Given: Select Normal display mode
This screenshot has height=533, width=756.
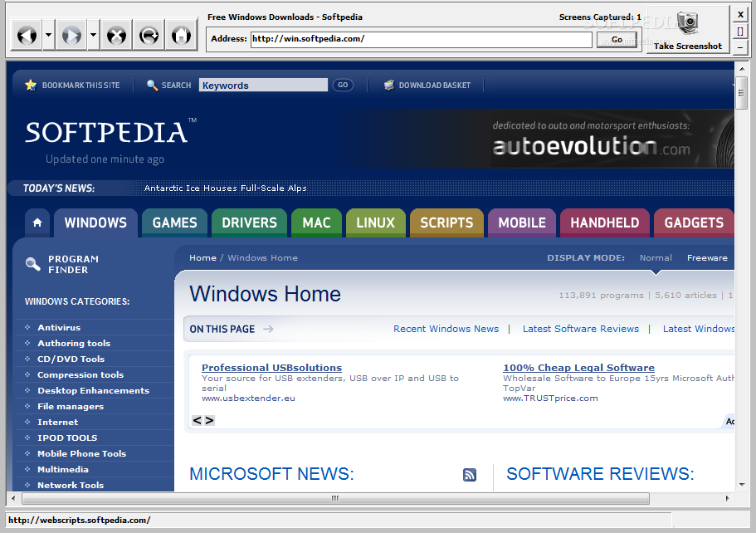Looking at the screenshot, I should [656, 258].
